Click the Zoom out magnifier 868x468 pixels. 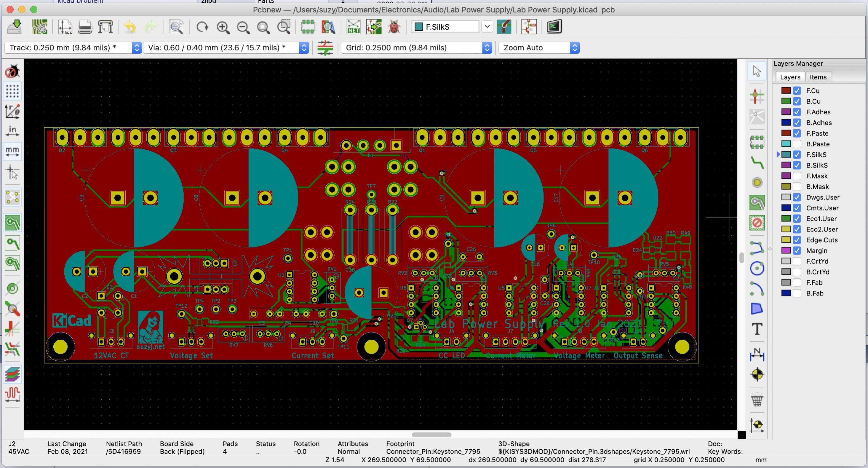coord(243,27)
